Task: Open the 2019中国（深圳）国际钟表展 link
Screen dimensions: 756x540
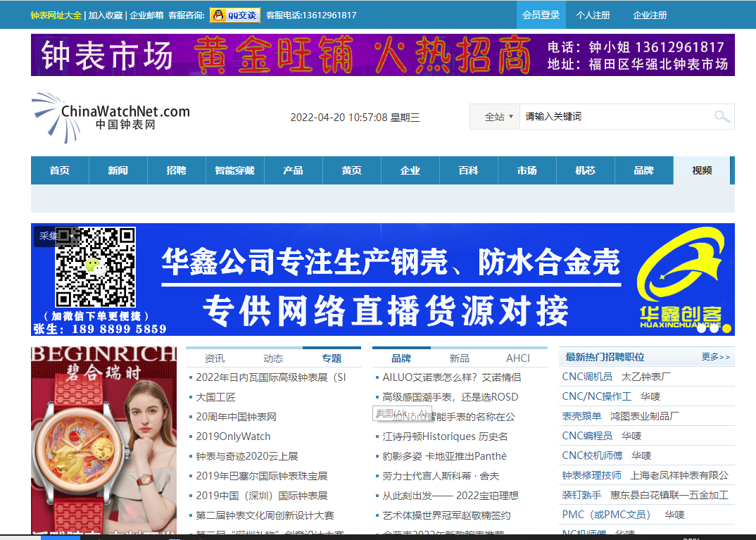Action: [x=262, y=496]
